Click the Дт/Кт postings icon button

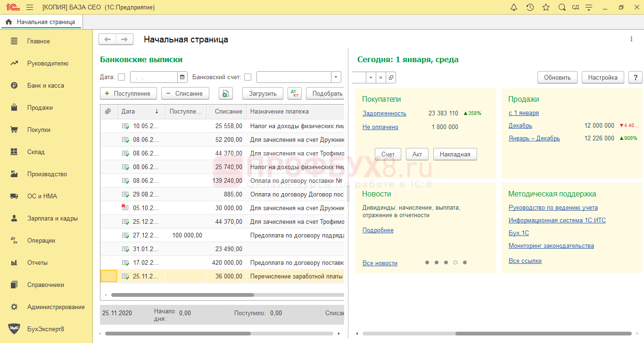click(x=294, y=93)
